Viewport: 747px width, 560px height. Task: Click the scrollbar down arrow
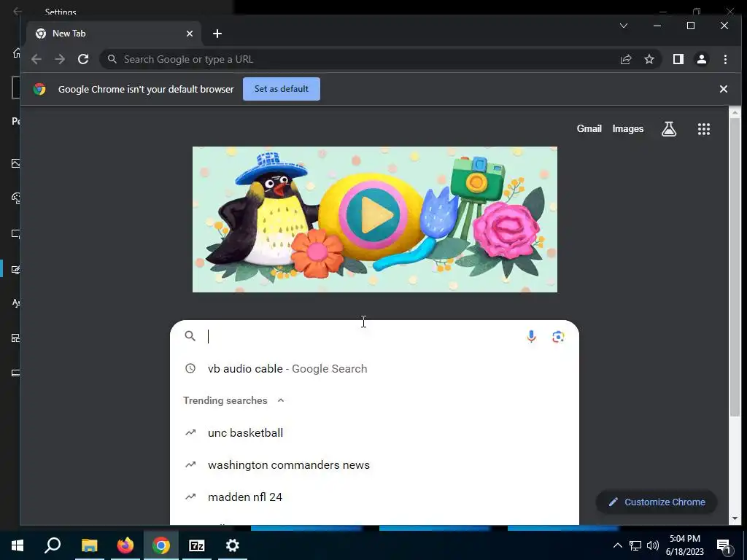click(734, 518)
